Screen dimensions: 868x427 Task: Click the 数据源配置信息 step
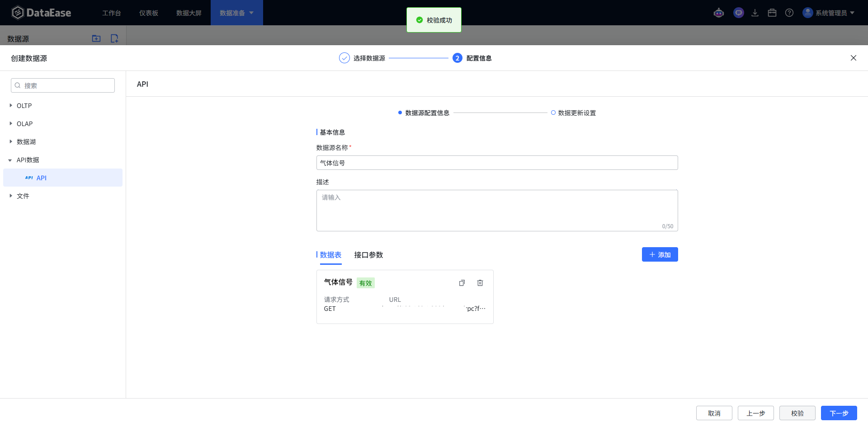424,113
